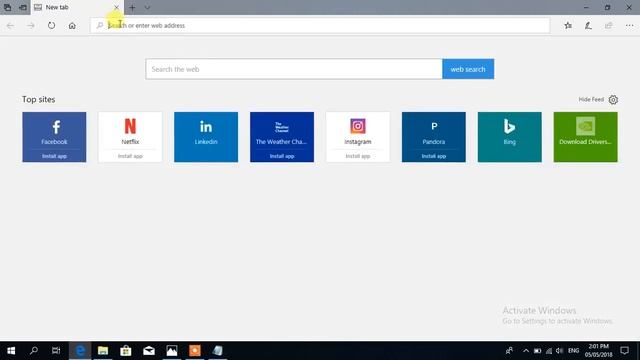Open volume control icon
Image resolution: width=640 pixels, height=360 pixels.
560,351
